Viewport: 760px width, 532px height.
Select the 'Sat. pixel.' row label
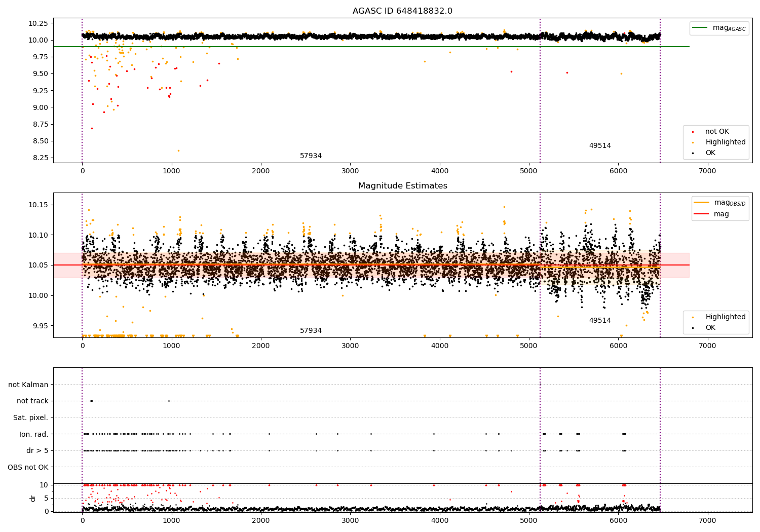(31, 417)
